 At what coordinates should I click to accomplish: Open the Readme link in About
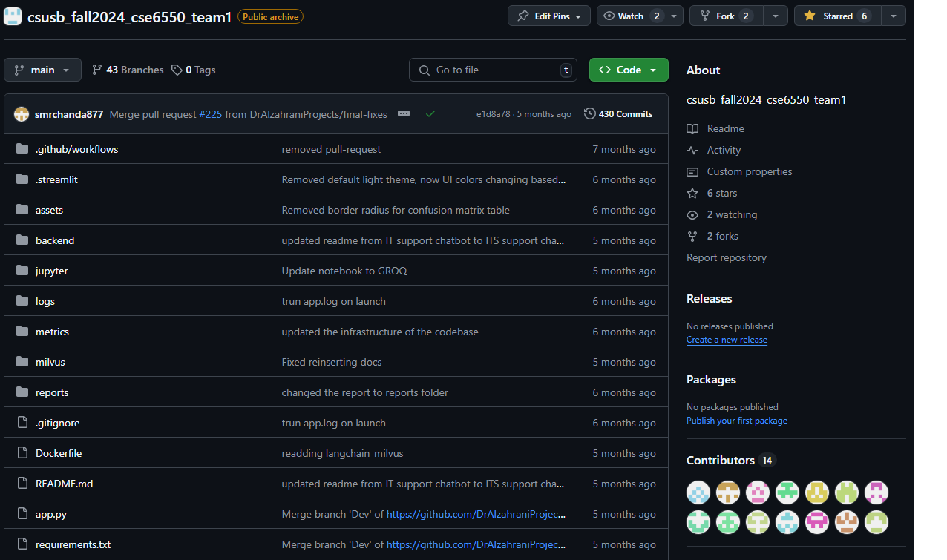pos(725,128)
